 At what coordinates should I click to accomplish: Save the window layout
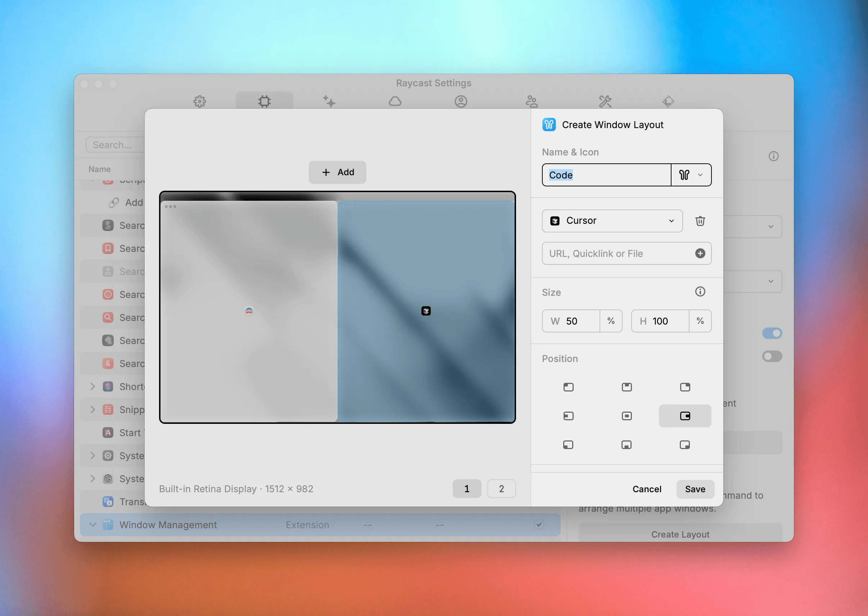(x=695, y=489)
